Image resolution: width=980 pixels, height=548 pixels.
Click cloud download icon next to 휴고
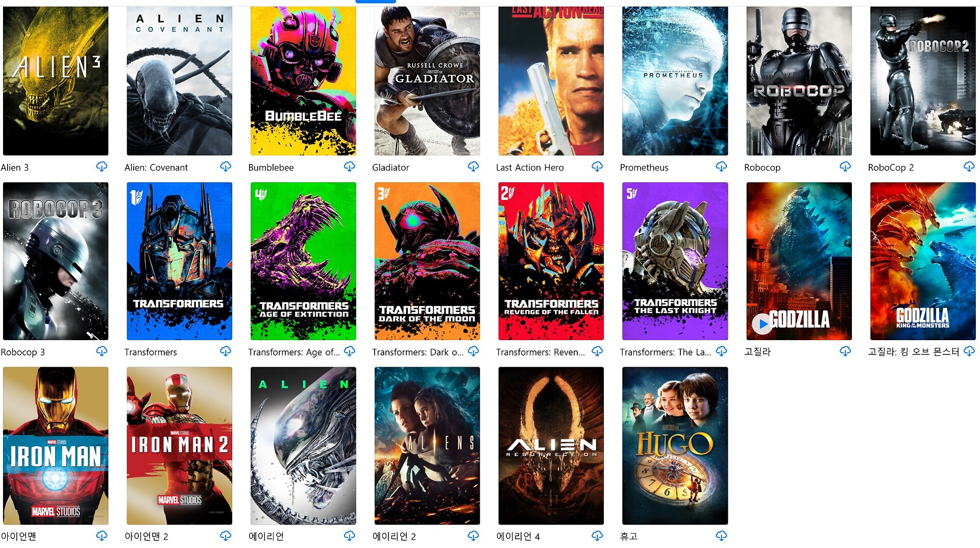721,536
